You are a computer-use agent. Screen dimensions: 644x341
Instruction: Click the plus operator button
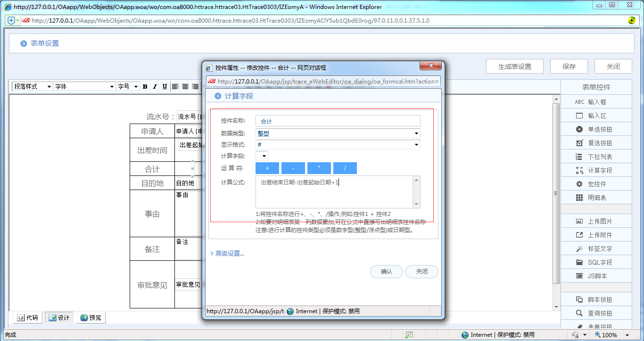(x=267, y=168)
